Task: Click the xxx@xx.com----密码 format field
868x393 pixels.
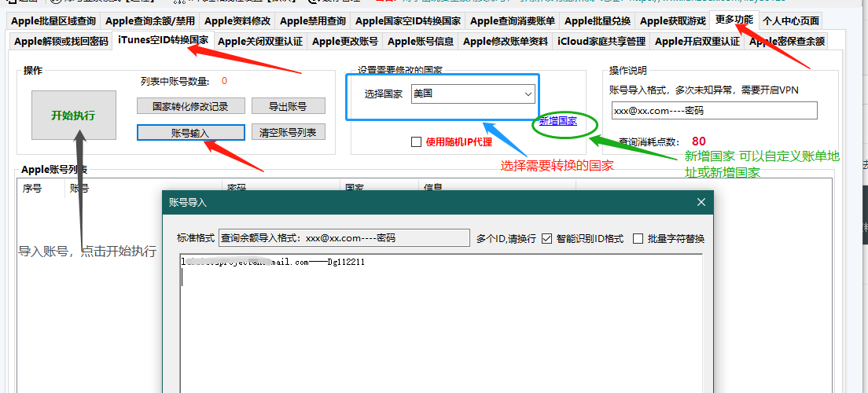Action: (714, 110)
